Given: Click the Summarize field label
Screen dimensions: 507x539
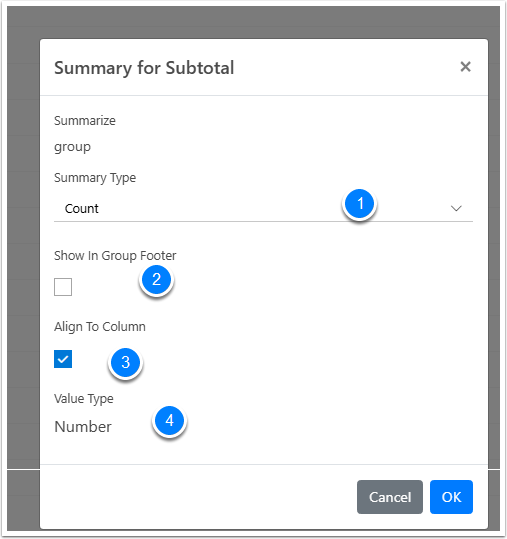Looking at the screenshot, I should [85, 121].
